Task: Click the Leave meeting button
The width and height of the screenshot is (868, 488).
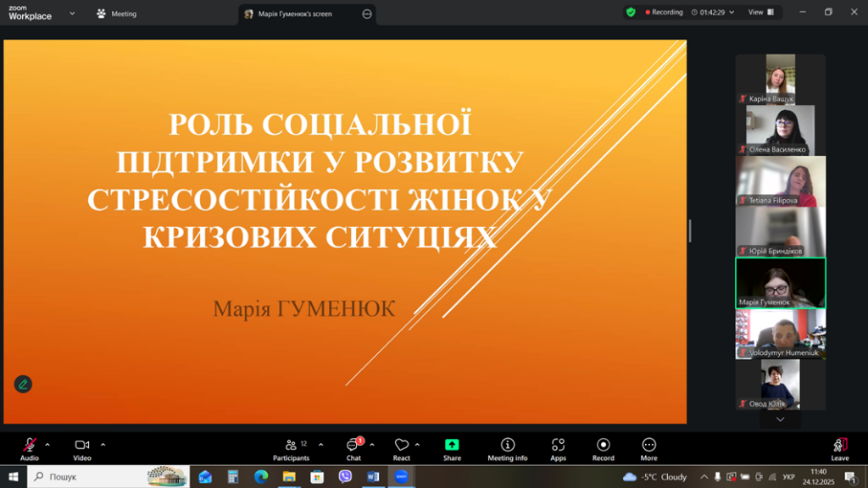Action: (x=839, y=446)
